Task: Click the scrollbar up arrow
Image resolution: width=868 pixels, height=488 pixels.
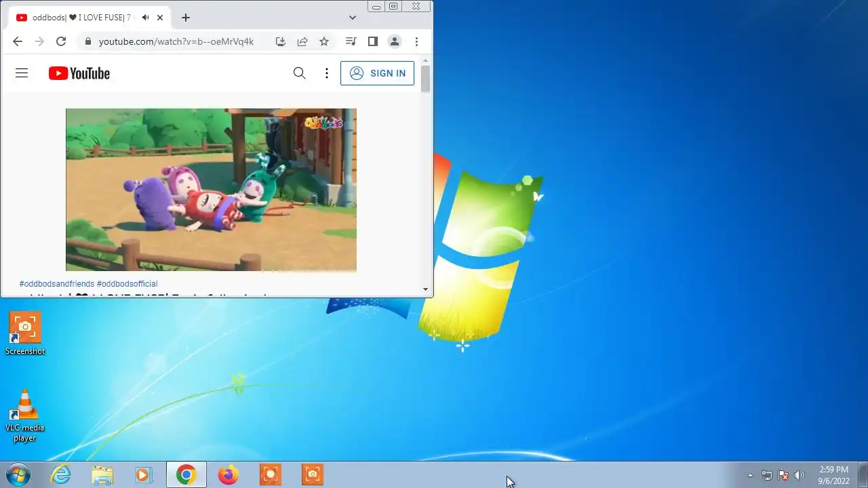Action: 425,60
